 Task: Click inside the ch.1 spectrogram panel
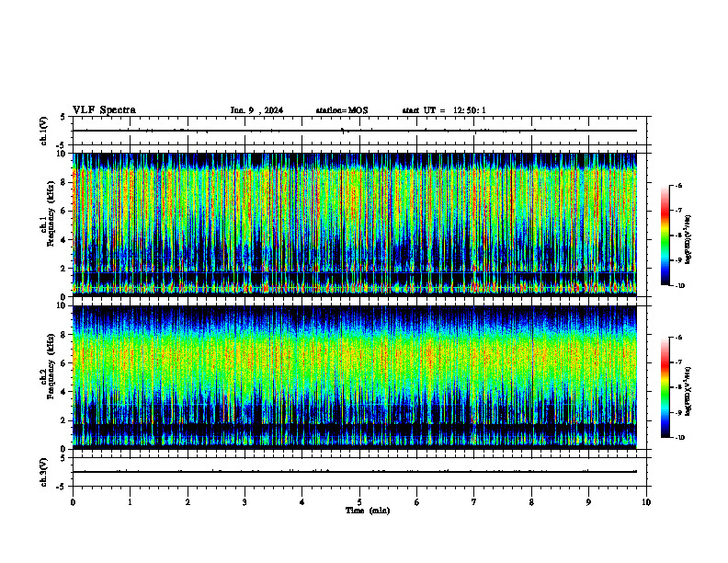click(x=355, y=224)
